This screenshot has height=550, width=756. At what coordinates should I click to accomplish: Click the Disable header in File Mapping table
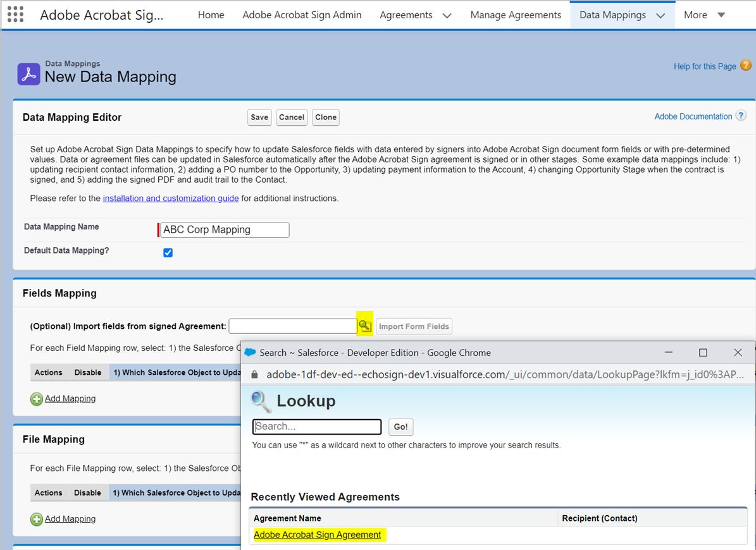(87, 492)
